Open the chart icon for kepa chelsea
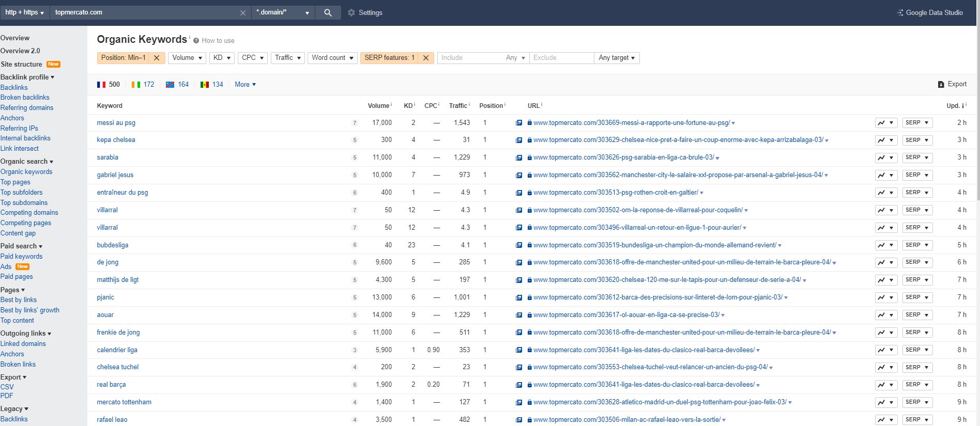Viewport: 980px width, 426px height. [886, 140]
